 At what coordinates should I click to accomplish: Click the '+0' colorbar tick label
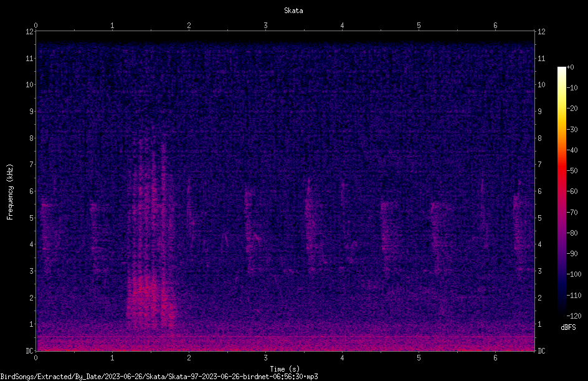click(570, 67)
